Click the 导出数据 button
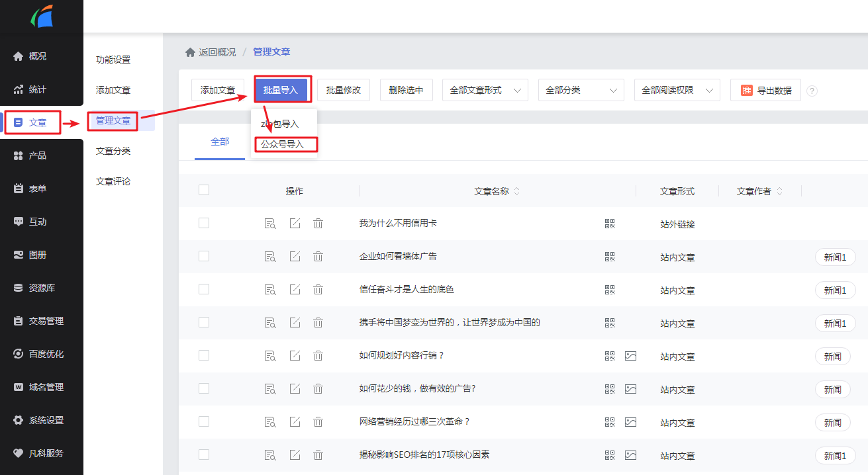The height and width of the screenshot is (475, 868). coord(765,90)
